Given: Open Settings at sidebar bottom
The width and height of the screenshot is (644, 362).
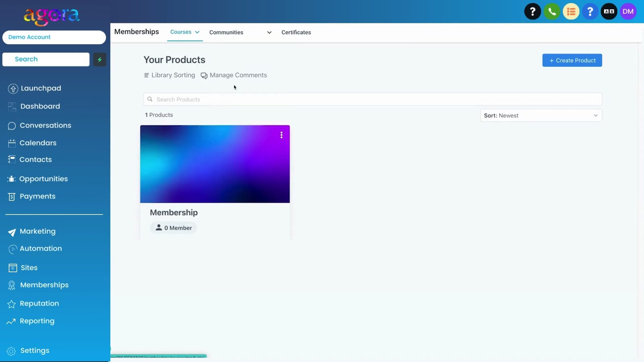Looking at the screenshot, I should coord(28,351).
